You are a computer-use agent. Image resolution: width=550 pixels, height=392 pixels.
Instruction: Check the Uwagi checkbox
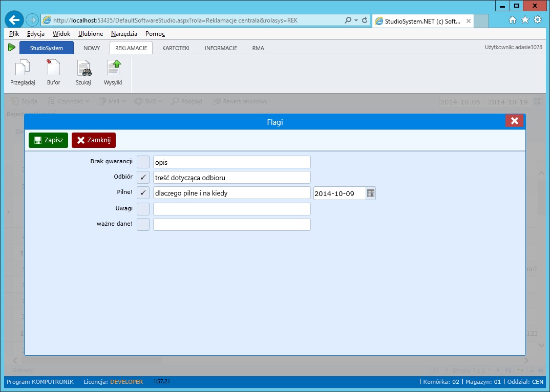pos(143,209)
